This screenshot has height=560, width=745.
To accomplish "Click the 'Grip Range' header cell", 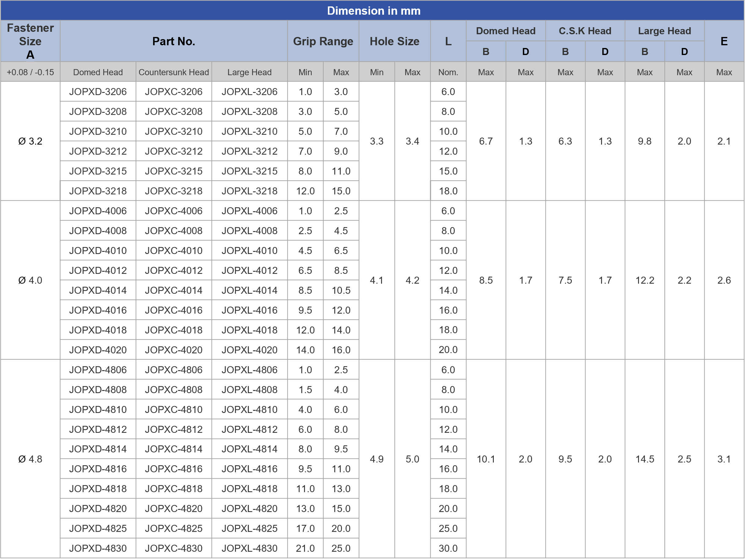I will point(323,41).
